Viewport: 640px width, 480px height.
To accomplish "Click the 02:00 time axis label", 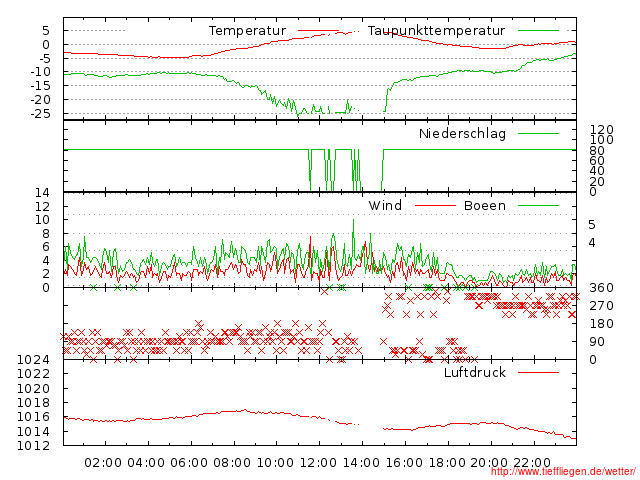I will tap(103, 463).
